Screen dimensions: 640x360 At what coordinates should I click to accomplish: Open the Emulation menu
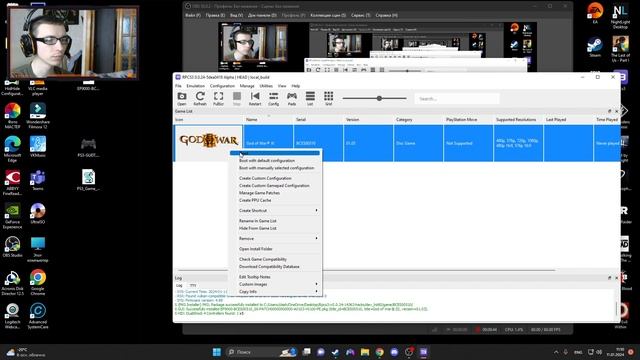click(x=196, y=86)
